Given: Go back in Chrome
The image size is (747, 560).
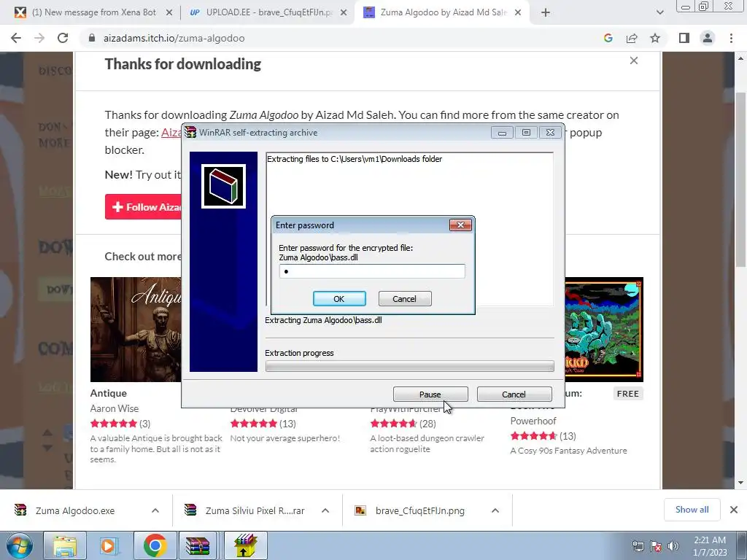Looking at the screenshot, I should click(16, 38).
